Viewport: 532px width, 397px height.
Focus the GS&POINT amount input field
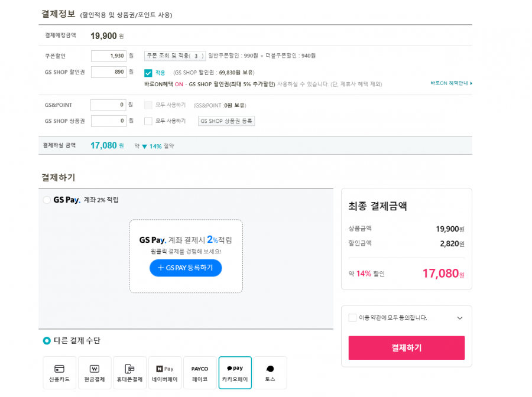pyautogui.click(x=108, y=105)
